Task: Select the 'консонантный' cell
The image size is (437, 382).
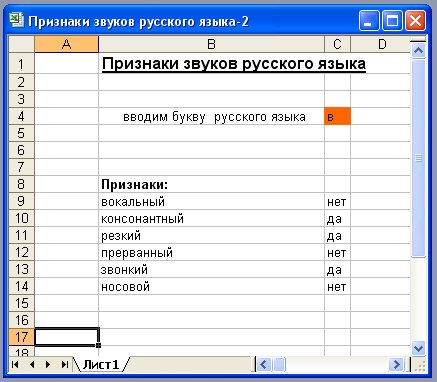Action: [x=211, y=218]
